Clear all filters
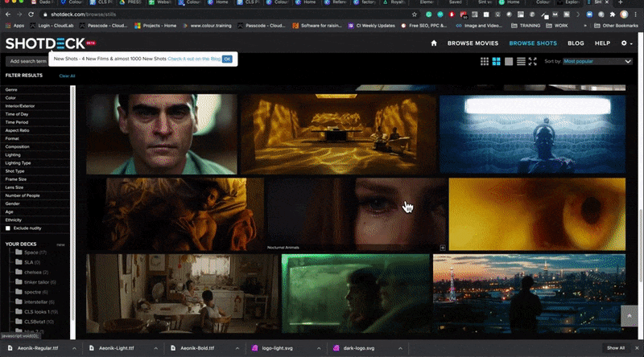This screenshot has width=644, height=357. click(x=67, y=76)
